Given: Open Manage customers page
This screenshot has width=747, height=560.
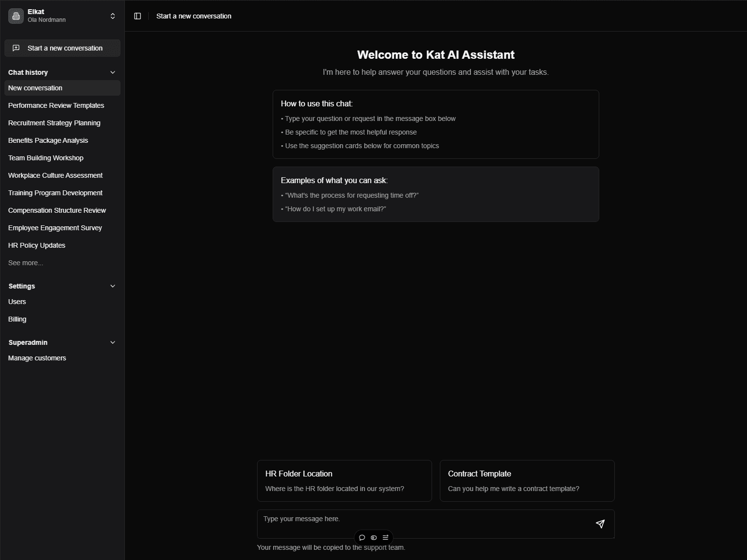Looking at the screenshot, I should coord(37,358).
